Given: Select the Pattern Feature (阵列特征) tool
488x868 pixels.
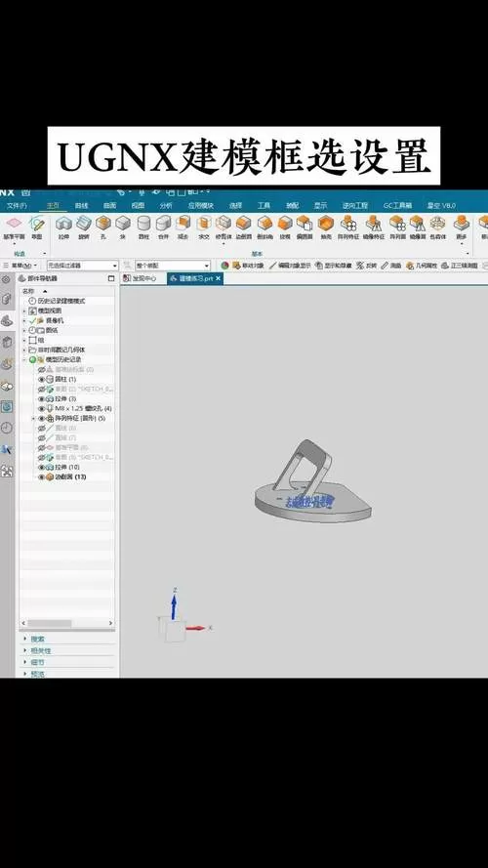Looking at the screenshot, I should pyautogui.click(x=348, y=227).
